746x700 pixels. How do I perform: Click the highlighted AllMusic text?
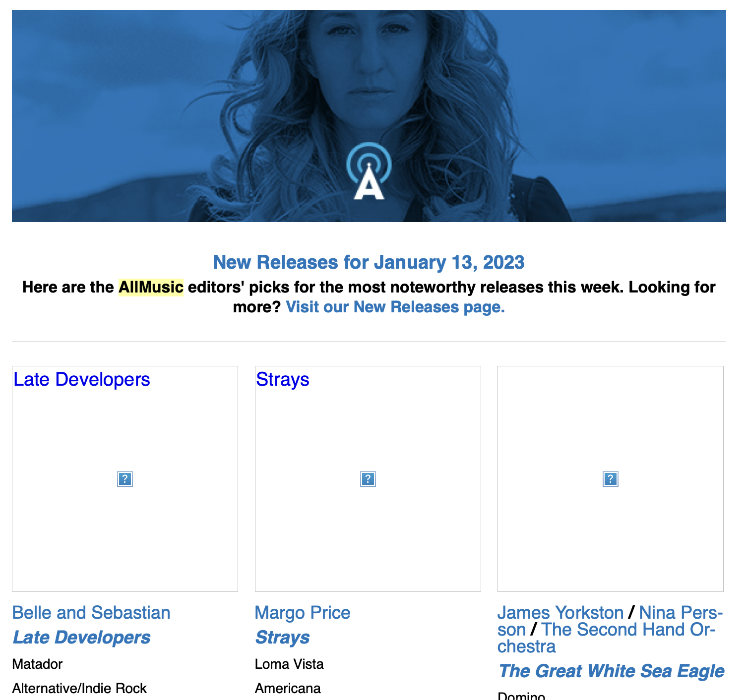152,287
